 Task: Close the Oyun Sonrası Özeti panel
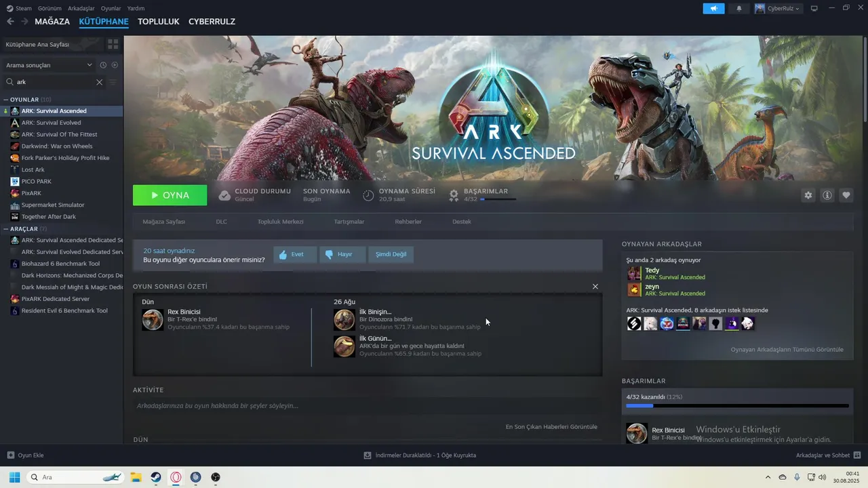pos(595,287)
